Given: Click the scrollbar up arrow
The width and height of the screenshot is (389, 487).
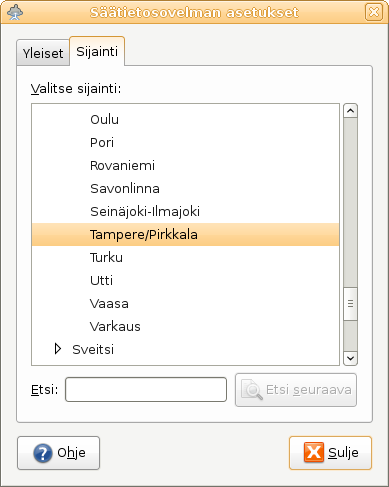Looking at the screenshot, I should tap(350, 111).
